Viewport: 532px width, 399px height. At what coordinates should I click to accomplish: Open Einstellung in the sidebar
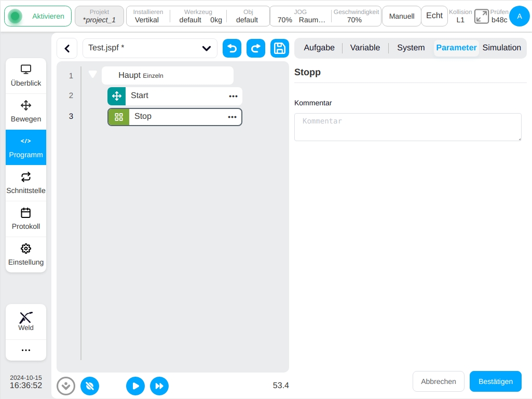click(x=26, y=255)
